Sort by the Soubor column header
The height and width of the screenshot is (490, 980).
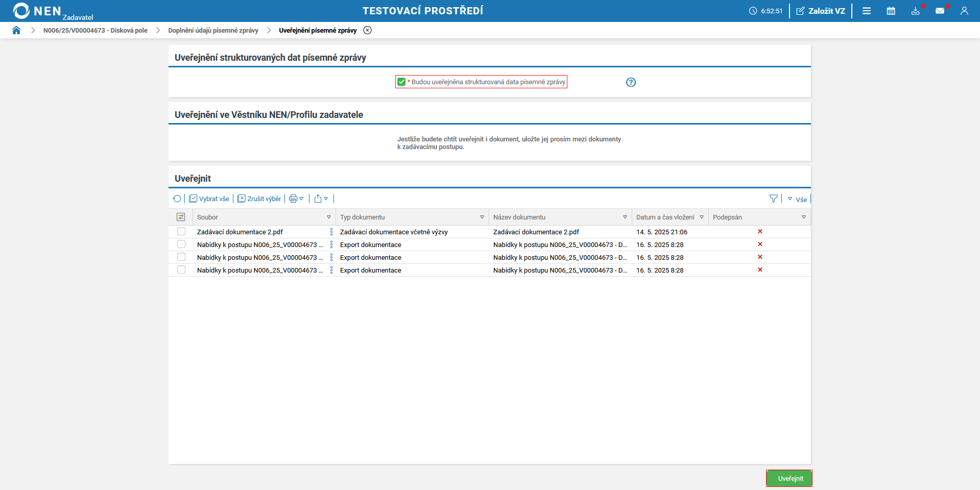point(207,217)
